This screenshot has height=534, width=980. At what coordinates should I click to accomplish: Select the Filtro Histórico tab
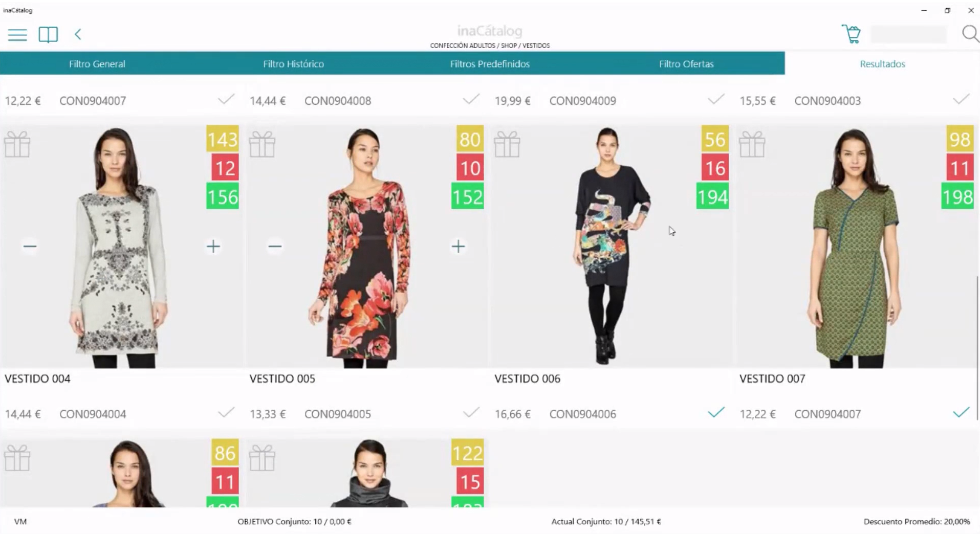click(x=294, y=64)
